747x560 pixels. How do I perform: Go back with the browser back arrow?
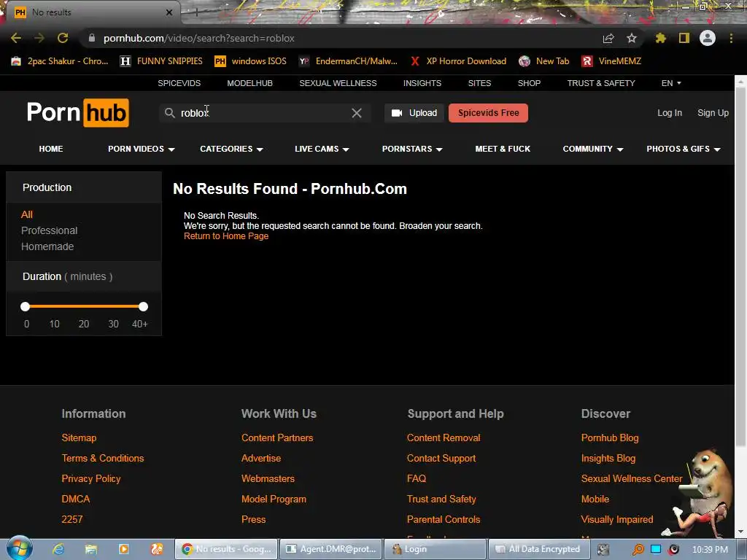point(16,38)
